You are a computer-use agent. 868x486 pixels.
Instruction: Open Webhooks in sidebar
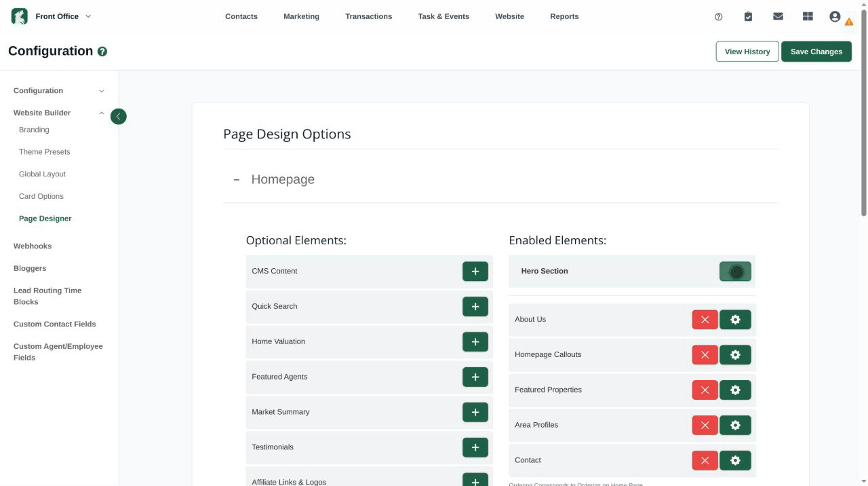click(33, 246)
